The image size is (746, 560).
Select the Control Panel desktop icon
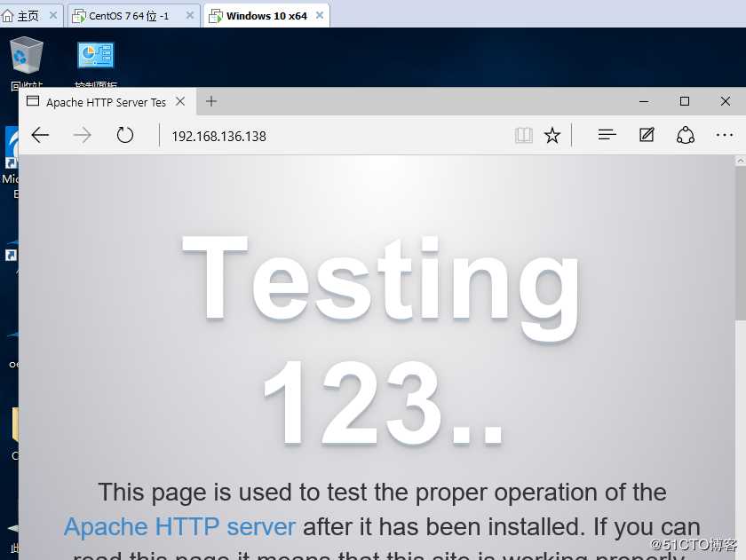click(96, 64)
